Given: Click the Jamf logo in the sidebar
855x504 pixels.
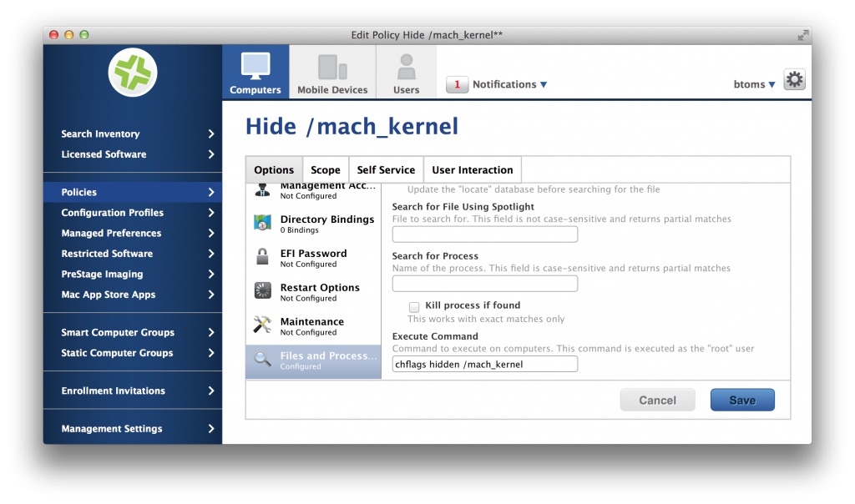Looking at the screenshot, I should tap(132, 73).
